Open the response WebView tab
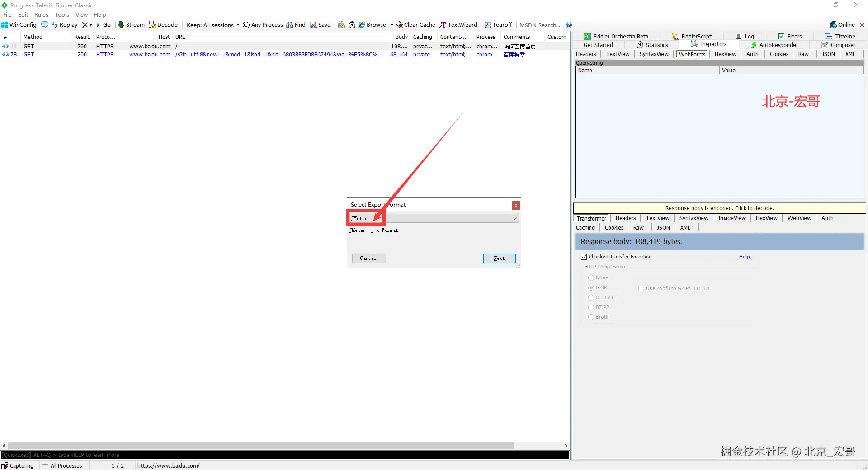 (x=799, y=218)
